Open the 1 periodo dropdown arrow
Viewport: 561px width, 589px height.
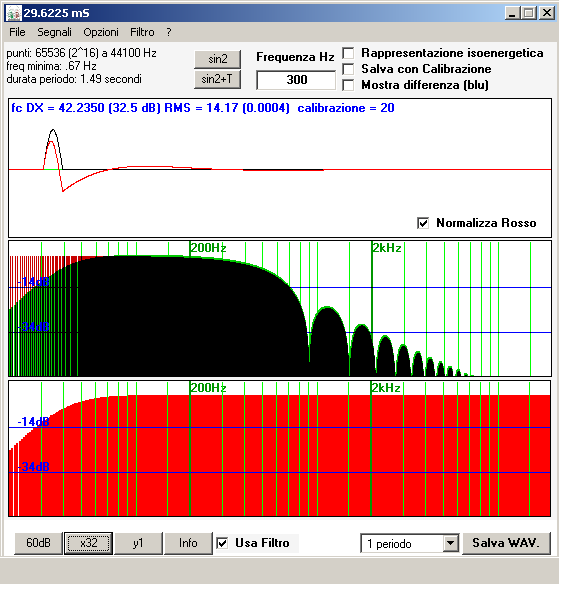(x=450, y=544)
